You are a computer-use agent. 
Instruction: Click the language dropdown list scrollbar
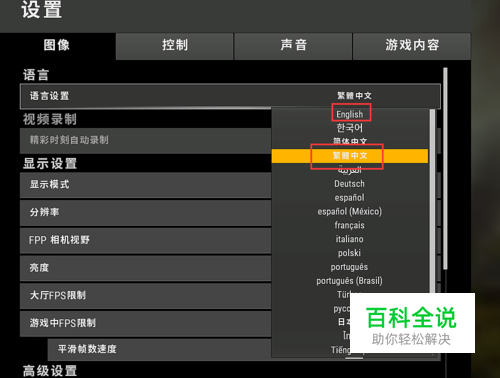(x=432, y=201)
